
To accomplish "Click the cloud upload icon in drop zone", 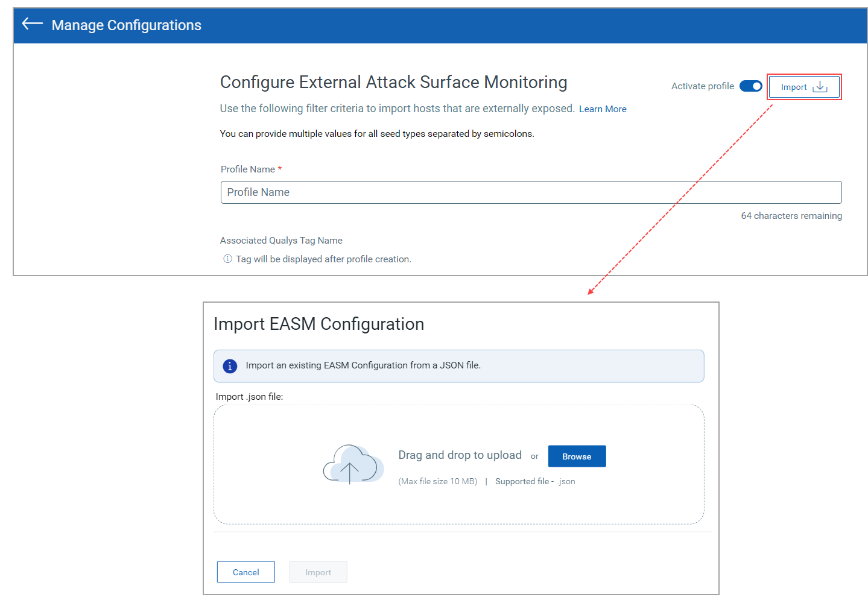I will (x=353, y=464).
